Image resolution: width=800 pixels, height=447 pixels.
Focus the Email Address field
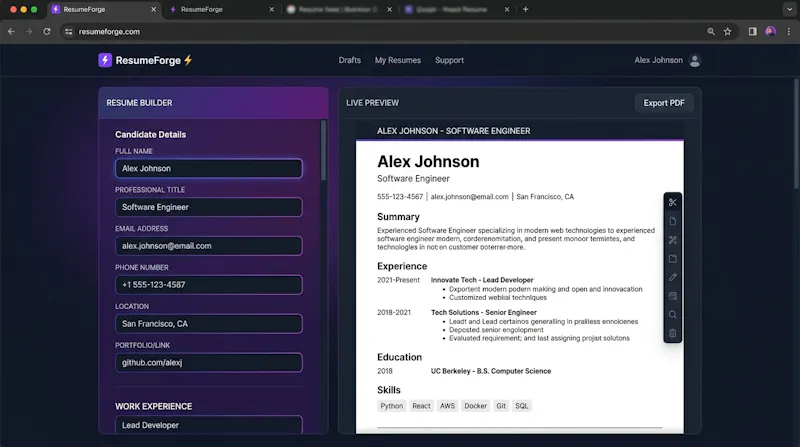209,246
